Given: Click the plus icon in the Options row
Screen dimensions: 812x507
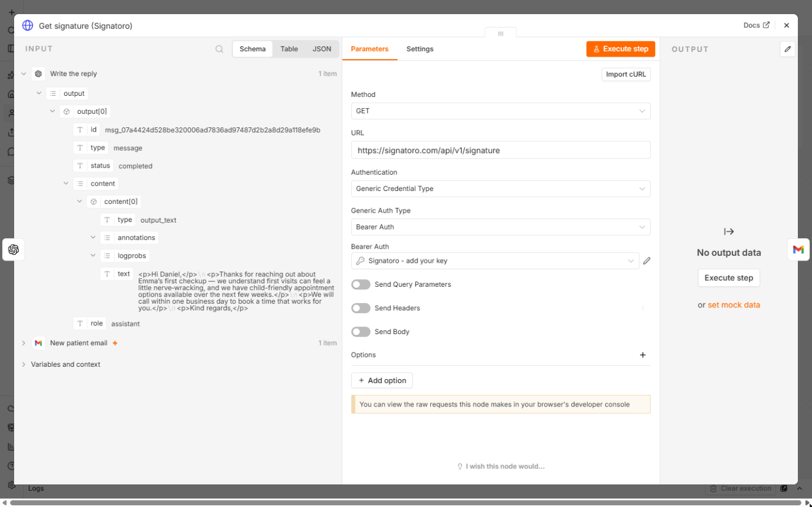Looking at the screenshot, I should pyautogui.click(x=643, y=355).
